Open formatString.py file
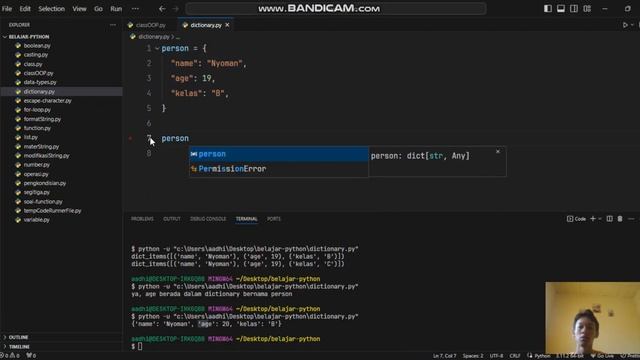 [x=42, y=119]
